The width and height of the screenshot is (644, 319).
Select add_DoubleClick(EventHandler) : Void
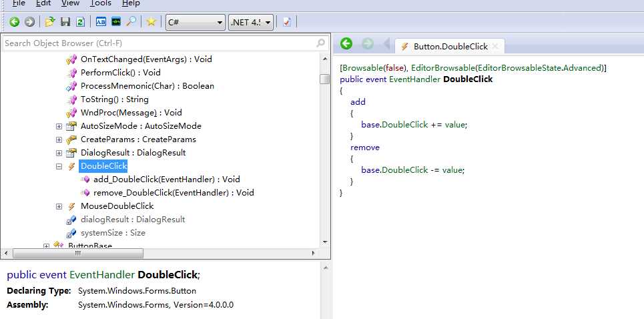167,180
